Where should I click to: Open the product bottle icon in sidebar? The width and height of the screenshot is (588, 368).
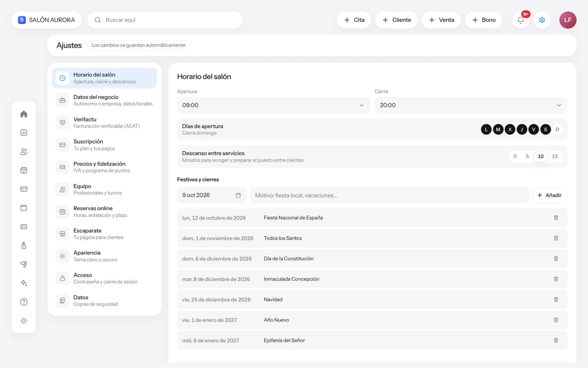point(24,245)
